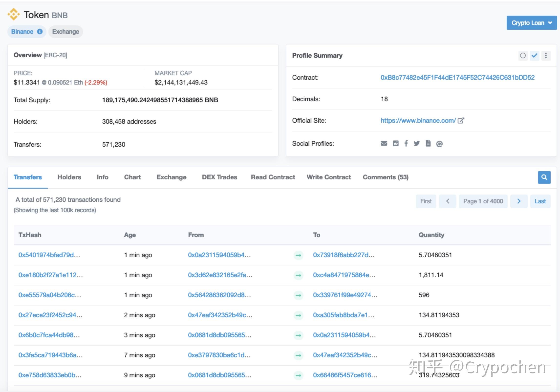Screen dimensions: 560x392
Task: Jump to the Last page button
Action: pos(540,201)
